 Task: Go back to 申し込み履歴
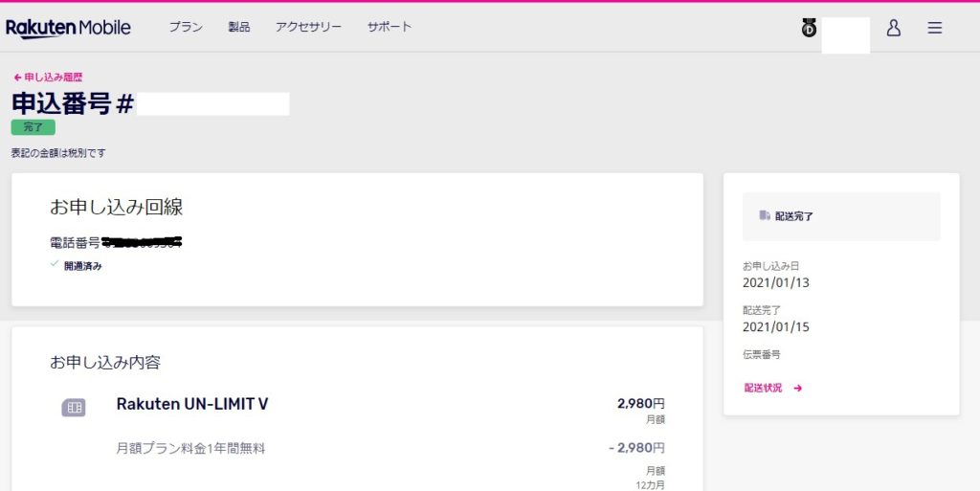tap(54, 78)
